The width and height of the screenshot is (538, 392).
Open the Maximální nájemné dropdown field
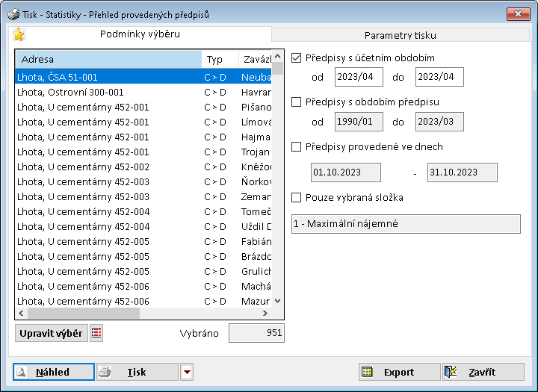pos(405,223)
